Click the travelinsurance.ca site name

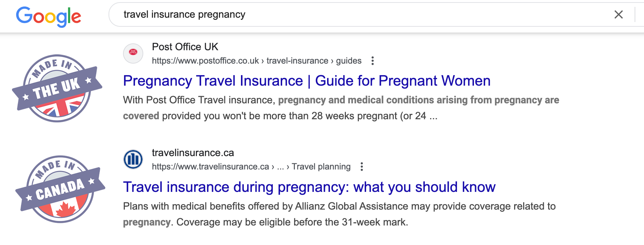[x=193, y=153]
